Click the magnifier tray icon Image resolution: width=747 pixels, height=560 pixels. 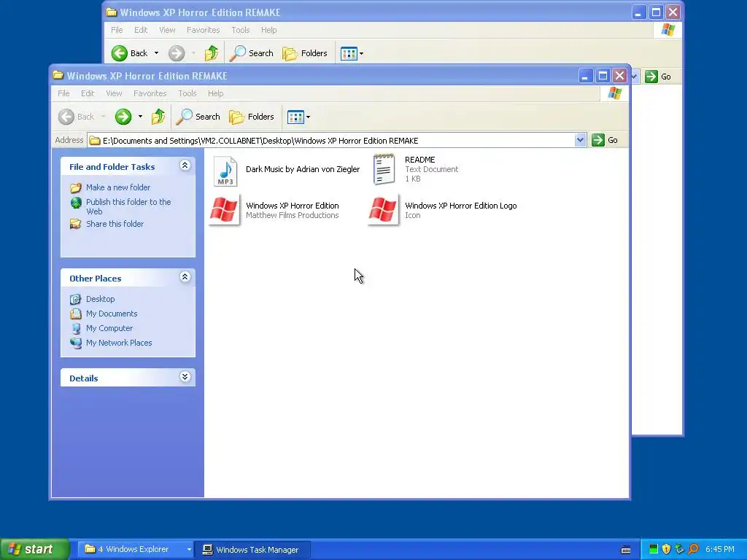pos(693,549)
